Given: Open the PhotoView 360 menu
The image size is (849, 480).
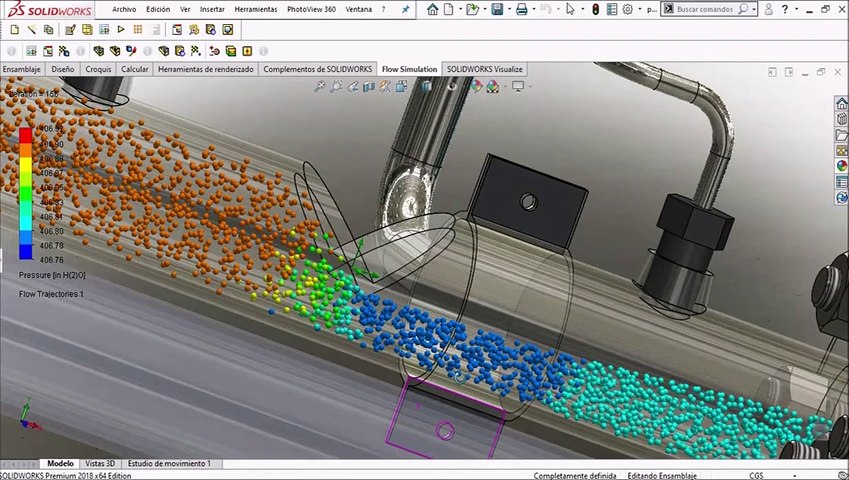Looking at the screenshot, I should (x=311, y=9).
